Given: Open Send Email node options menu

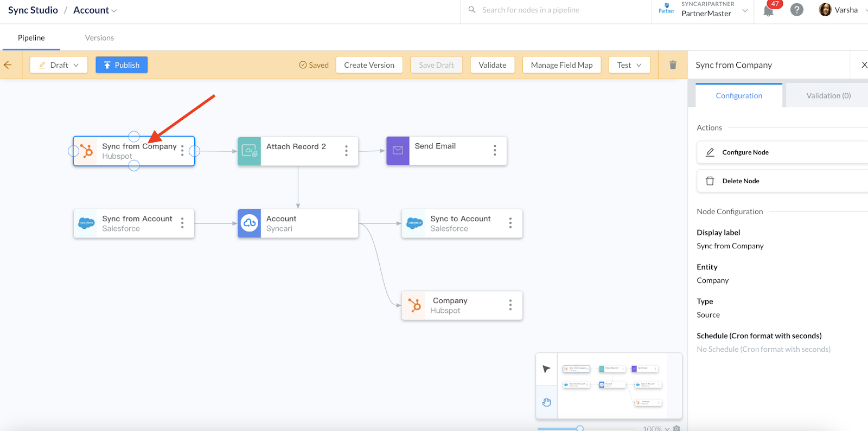Looking at the screenshot, I should point(495,150).
